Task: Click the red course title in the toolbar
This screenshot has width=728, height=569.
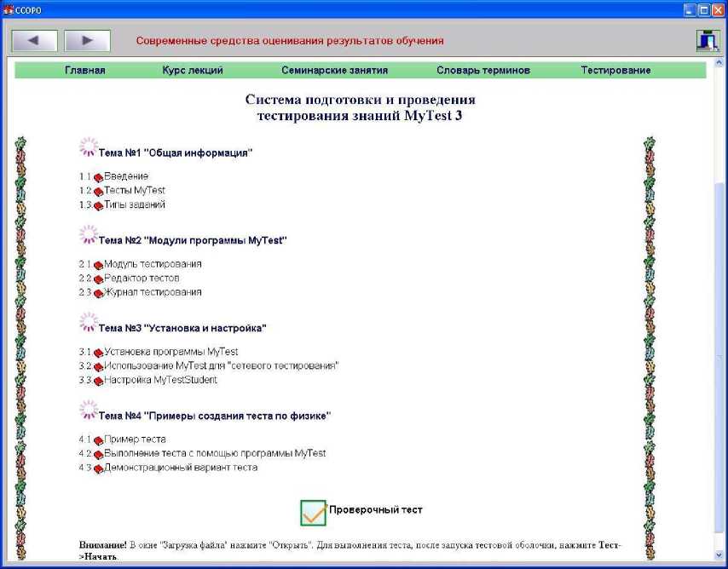Action: pyautogui.click(x=290, y=41)
